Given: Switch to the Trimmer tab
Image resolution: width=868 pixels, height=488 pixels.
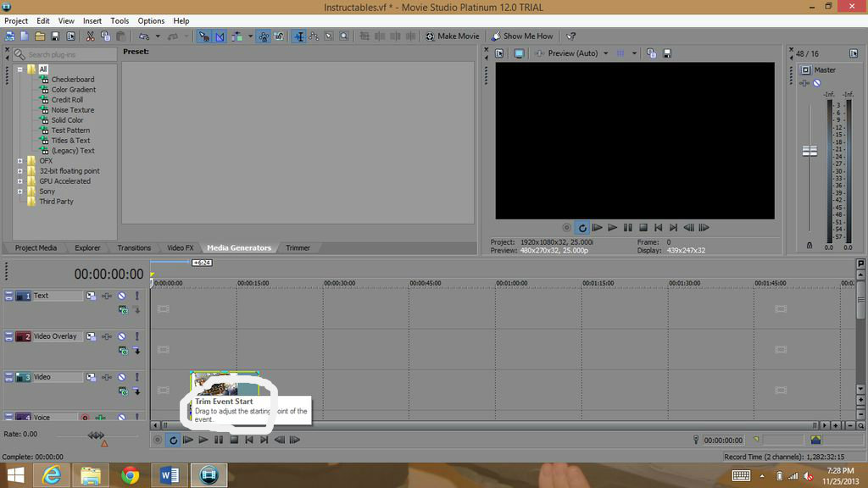Looking at the screenshot, I should 298,248.
